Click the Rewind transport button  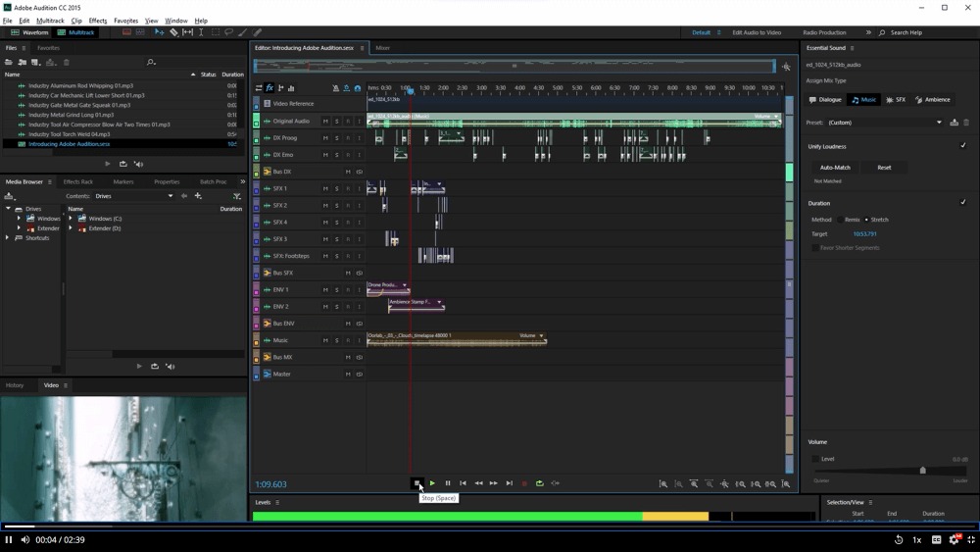(x=478, y=483)
